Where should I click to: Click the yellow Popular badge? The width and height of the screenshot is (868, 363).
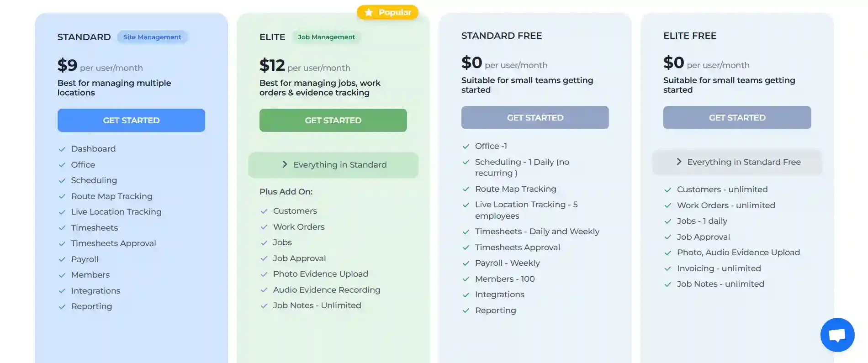[x=388, y=12]
